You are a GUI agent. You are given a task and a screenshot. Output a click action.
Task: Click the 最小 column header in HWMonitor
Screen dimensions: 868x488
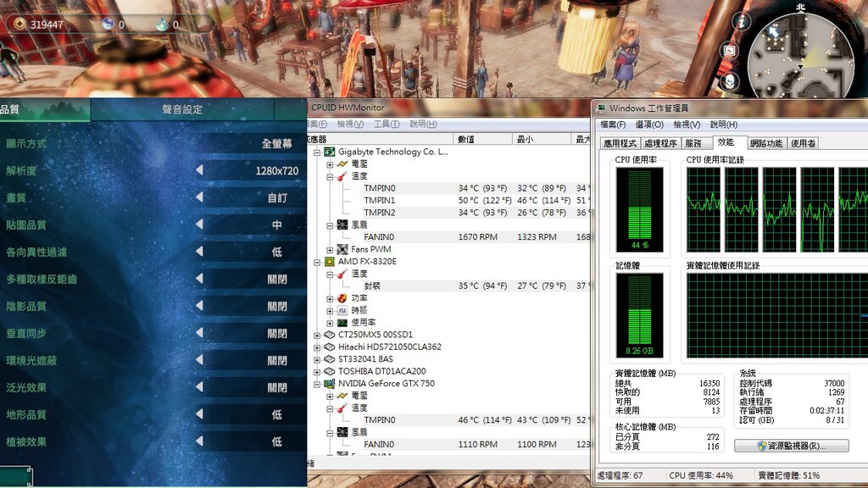tap(542, 139)
